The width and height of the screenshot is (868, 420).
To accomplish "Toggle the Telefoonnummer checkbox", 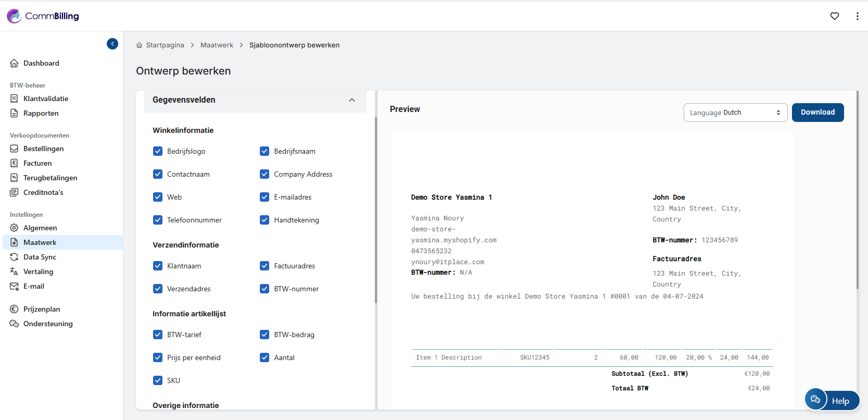I will pyautogui.click(x=158, y=220).
